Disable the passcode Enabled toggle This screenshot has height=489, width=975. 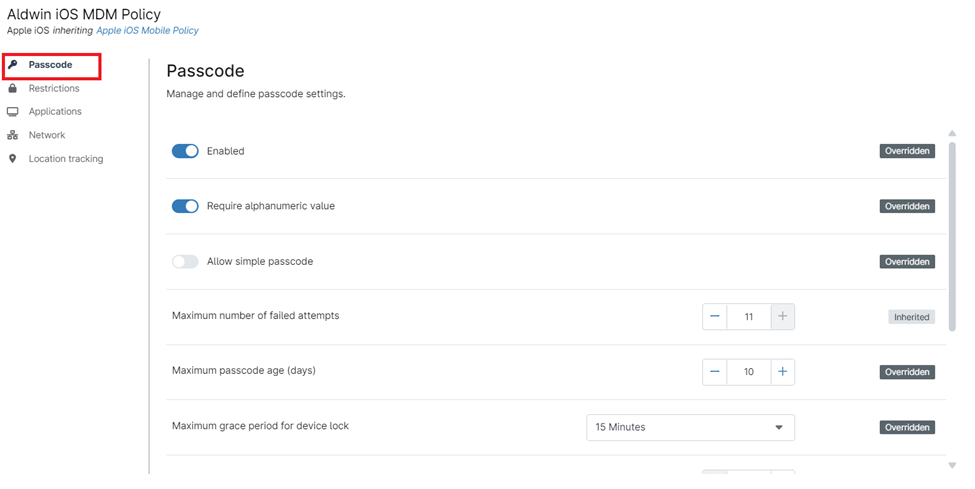185,151
